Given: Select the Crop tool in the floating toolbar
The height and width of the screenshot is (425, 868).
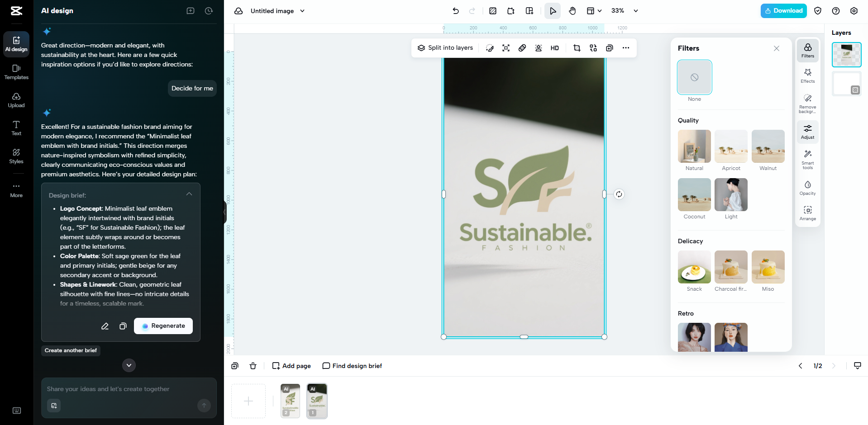Looking at the screenshot, I should [577, 47].
